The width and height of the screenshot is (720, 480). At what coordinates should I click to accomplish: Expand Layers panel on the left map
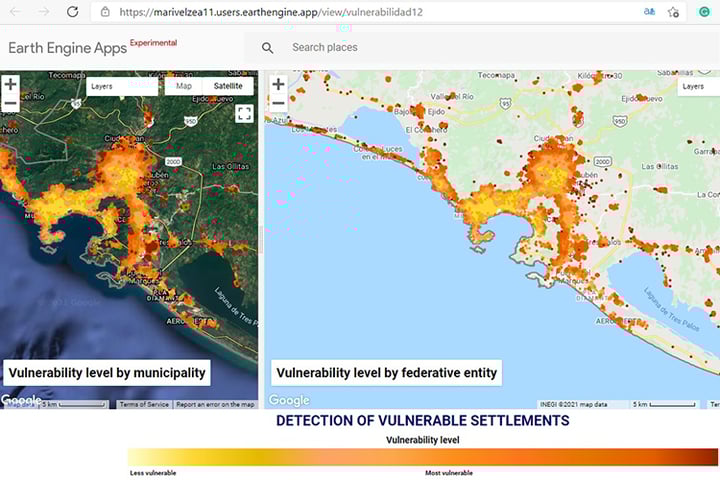coord(122,86)
